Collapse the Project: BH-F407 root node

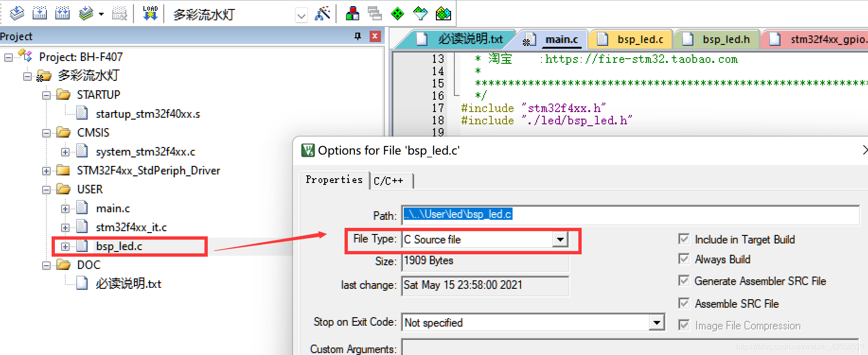point(9,58)
